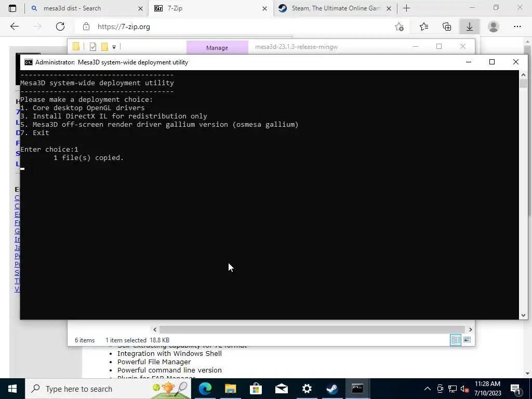This screenshot has height=399, width=532.
Task: Close the mesa3d dist Search tab
Action: point(140,8)
